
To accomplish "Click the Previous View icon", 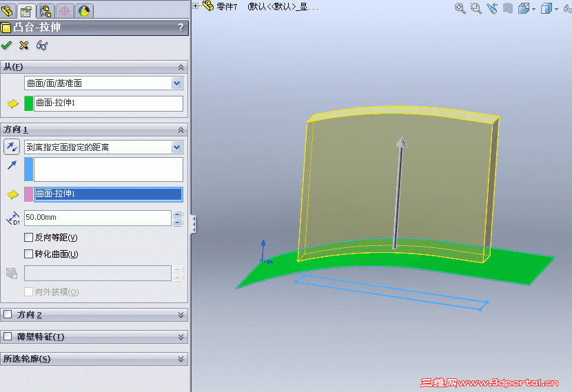I will pyautogui.click(x=492, y=8).
